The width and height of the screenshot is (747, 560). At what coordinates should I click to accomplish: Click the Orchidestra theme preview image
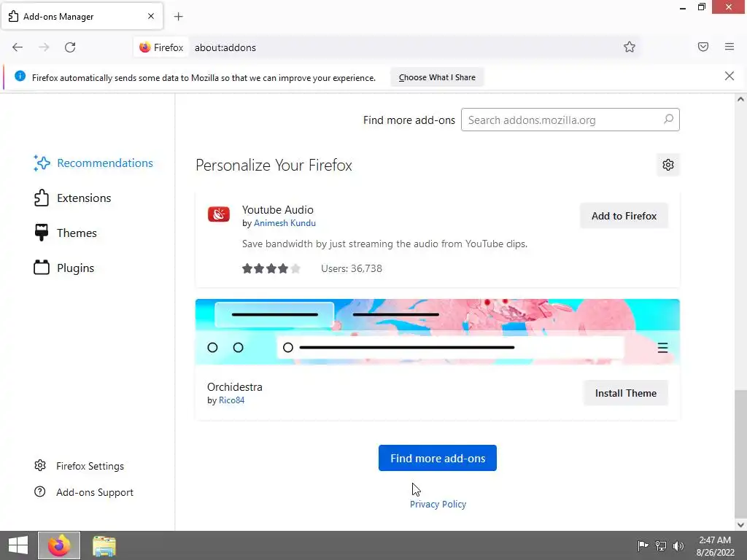438,332
